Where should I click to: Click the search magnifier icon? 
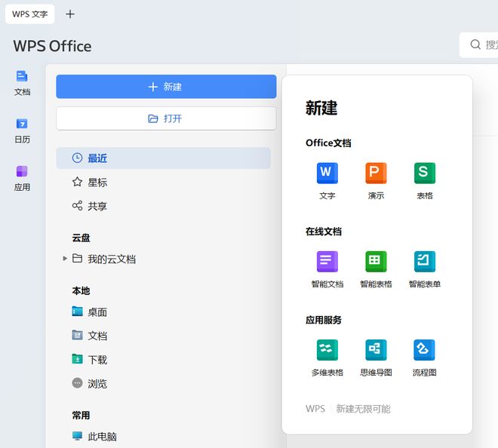[x=475, y=44]
